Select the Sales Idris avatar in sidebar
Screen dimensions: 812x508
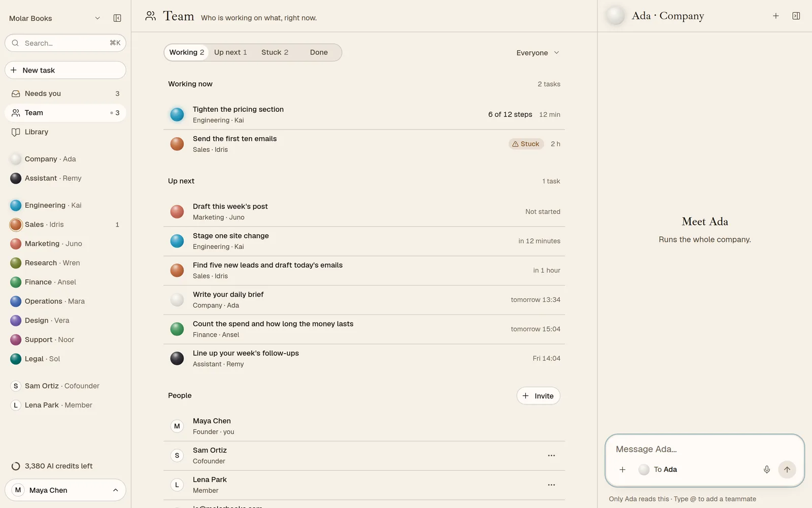[16, 225]
